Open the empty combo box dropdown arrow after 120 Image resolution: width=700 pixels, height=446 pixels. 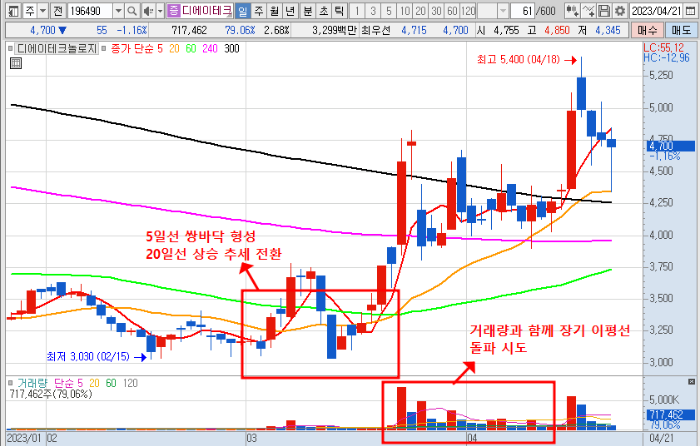[503, 11]
